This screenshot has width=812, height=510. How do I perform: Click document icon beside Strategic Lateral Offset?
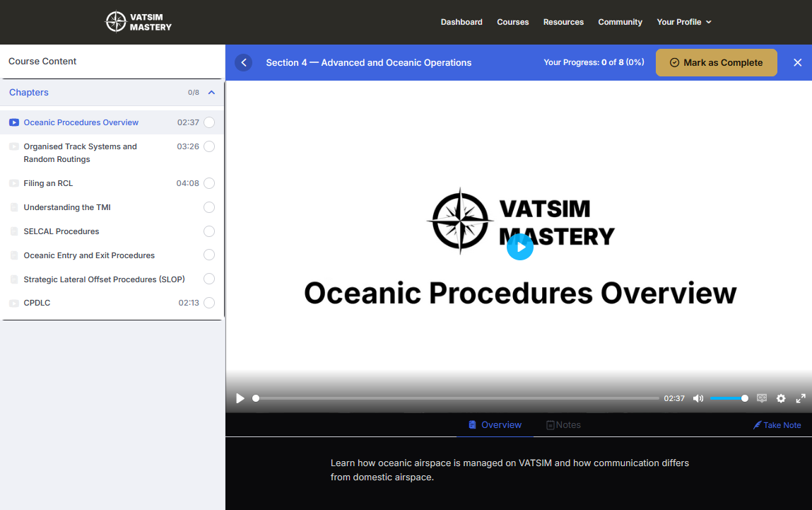coord(14,279)
